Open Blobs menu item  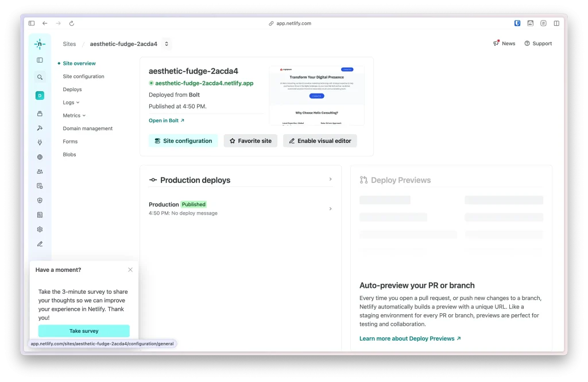[69, 154]
